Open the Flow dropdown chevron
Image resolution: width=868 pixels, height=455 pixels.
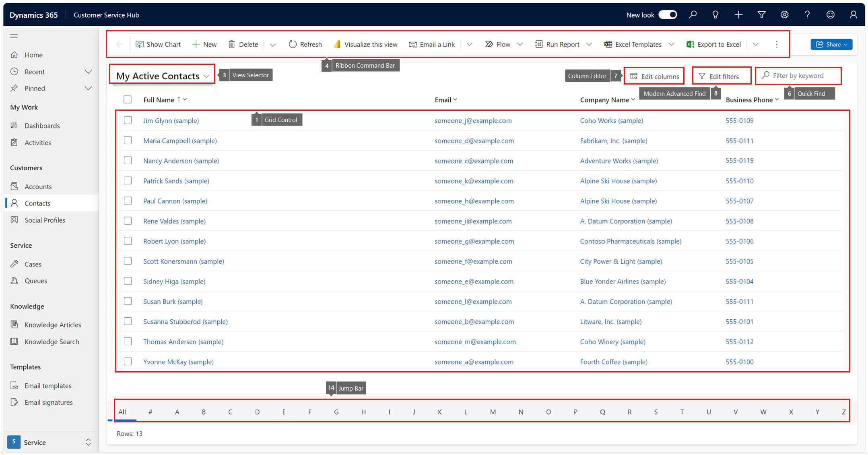tap(520, 44)
